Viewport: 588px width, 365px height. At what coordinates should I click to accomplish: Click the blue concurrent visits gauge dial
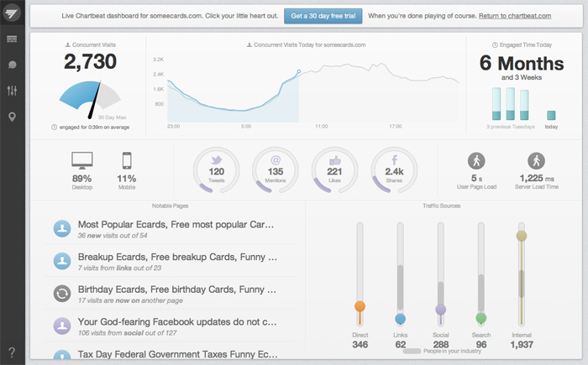click(x=90, y=98)
